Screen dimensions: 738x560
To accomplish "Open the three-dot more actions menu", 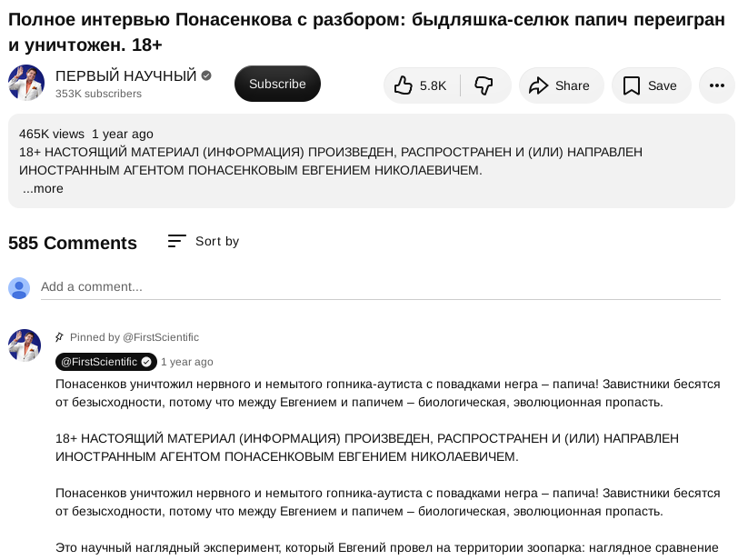I will (717, 85).
